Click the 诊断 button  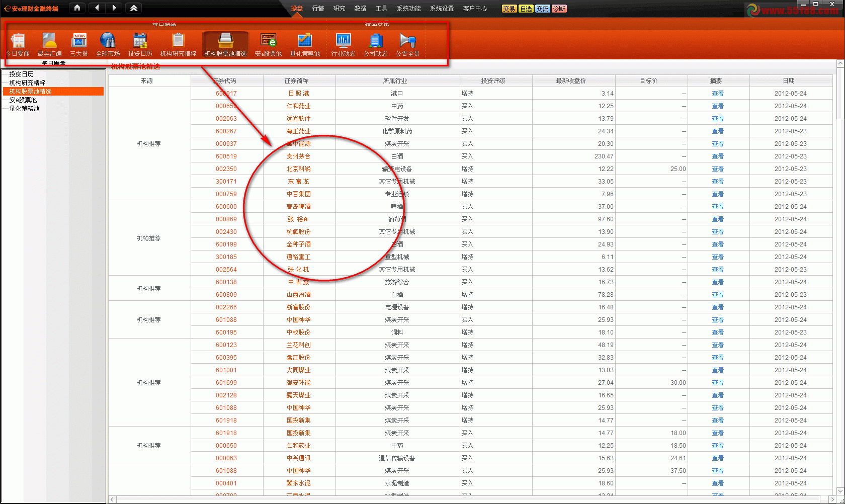[559, 9]
